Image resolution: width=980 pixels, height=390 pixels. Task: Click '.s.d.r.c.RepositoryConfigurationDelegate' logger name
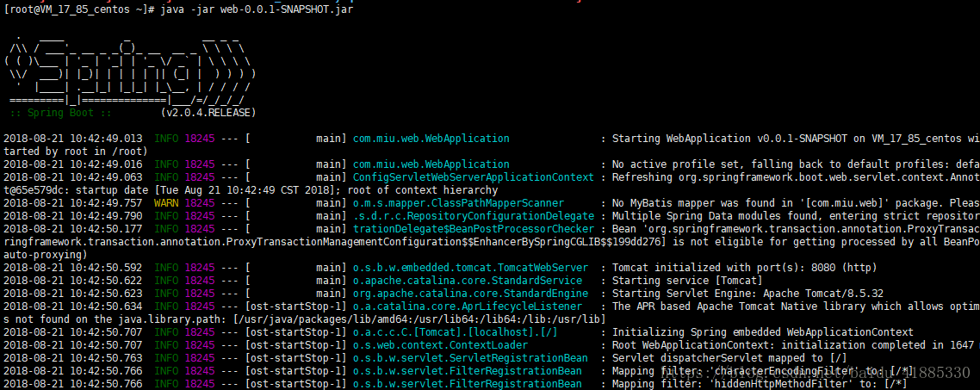point(474,216)
